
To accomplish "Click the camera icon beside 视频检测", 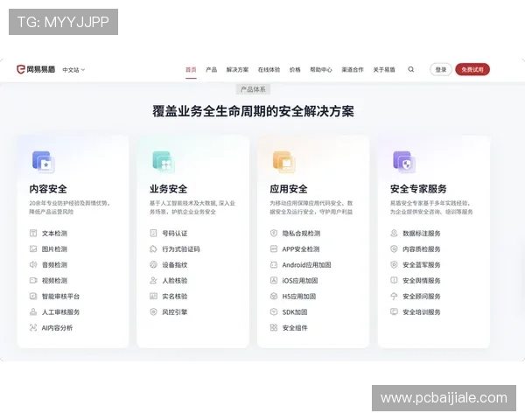I will click(x=33, y=280).
